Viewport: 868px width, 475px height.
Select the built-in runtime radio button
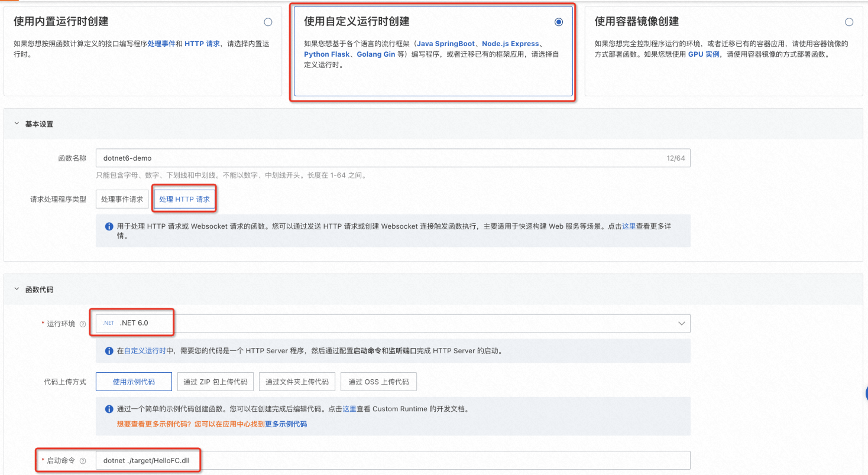pyautogui.click(x=268, y=22)
